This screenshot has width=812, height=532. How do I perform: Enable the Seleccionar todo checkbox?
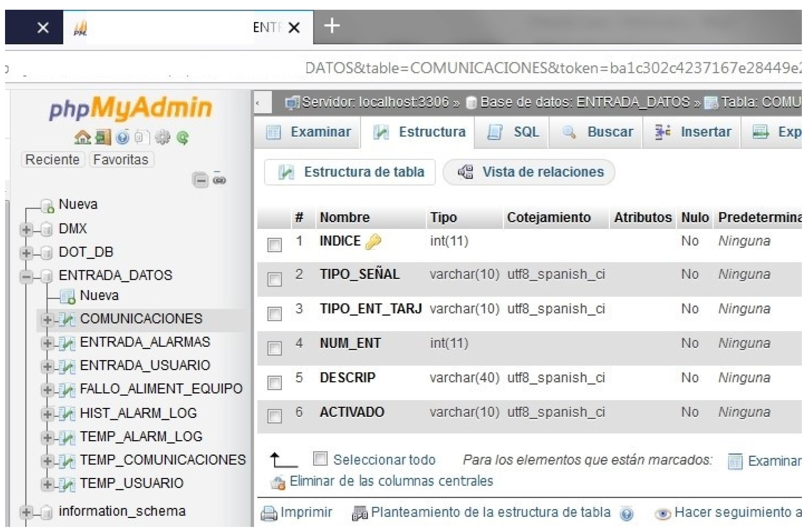tap(320, 459)
